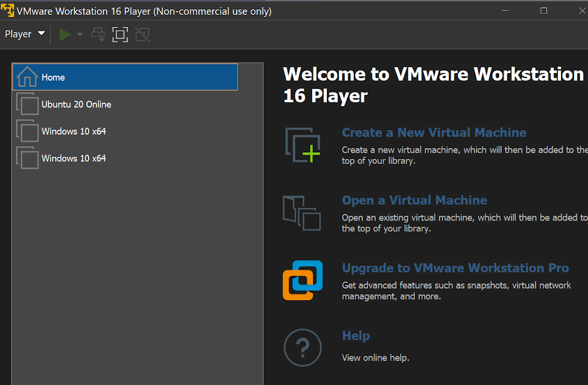Open the Player menu dropdown arrow
The width and height of the screenshot is (588, 385).
tap(42, 34)
